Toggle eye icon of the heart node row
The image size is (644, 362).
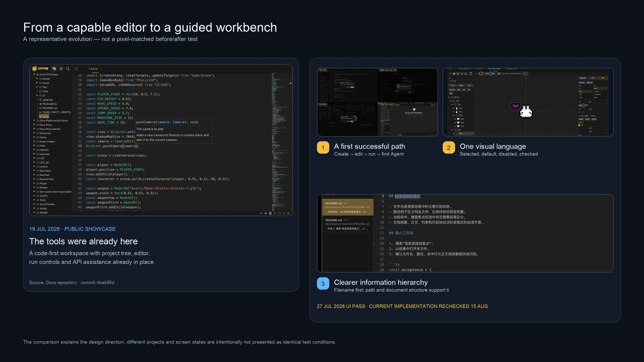[x=453, y=133]
